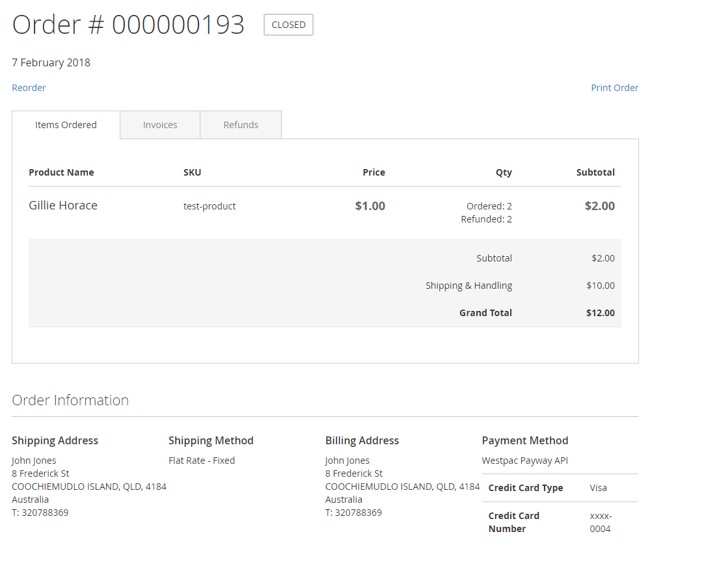719x588 pixels.
Task: Click the $1.00 item price
Action: (370, 206)
